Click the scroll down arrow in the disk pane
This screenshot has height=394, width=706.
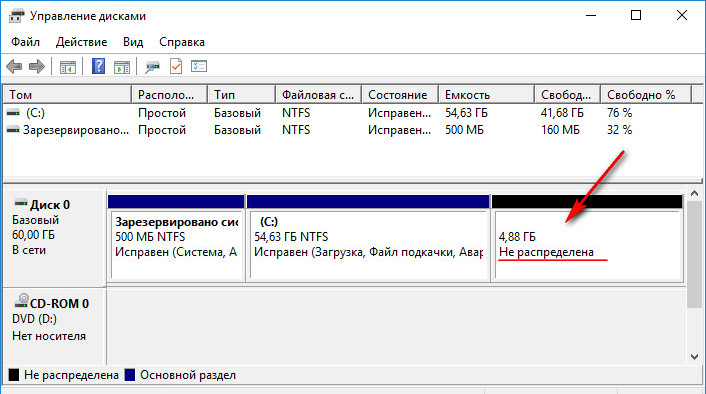694,357
